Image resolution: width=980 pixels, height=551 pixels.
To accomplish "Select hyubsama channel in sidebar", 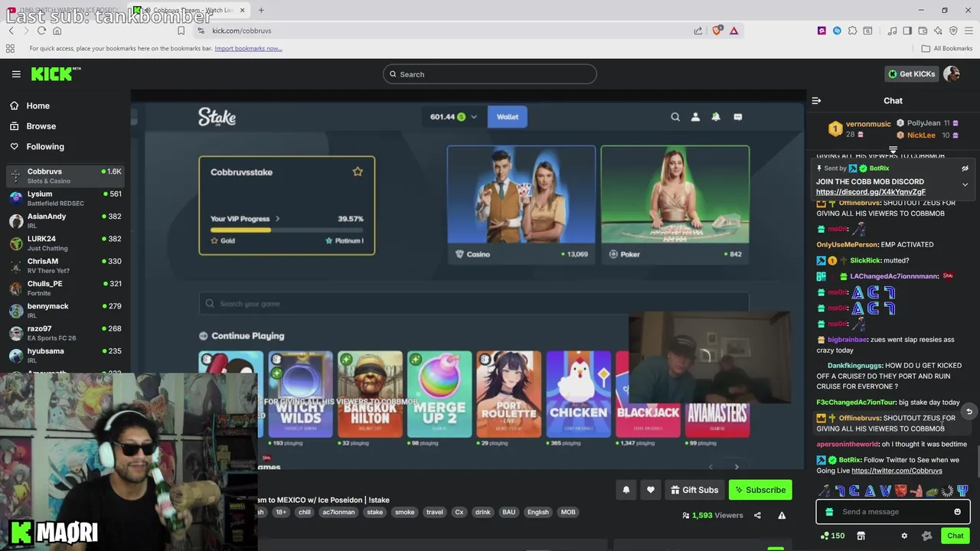I will click(65, 355).
